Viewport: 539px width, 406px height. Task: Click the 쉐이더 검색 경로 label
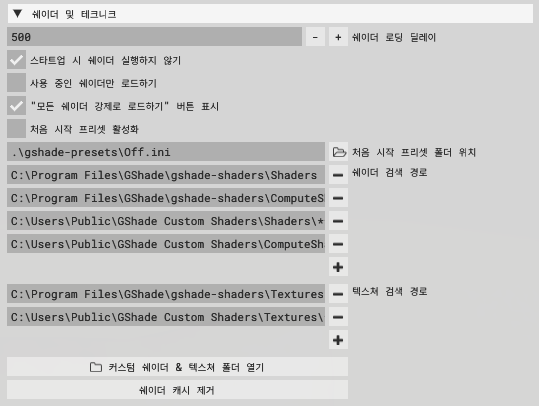pos(389,172)
